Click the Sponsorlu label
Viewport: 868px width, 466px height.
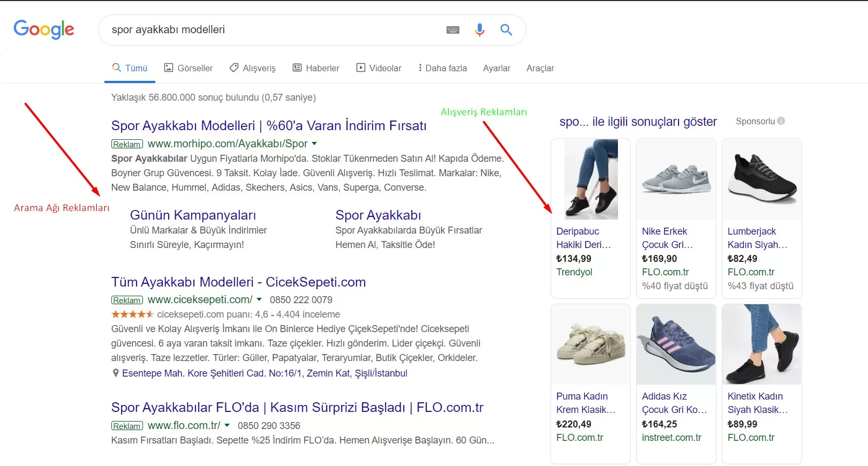tap(756, 121)
